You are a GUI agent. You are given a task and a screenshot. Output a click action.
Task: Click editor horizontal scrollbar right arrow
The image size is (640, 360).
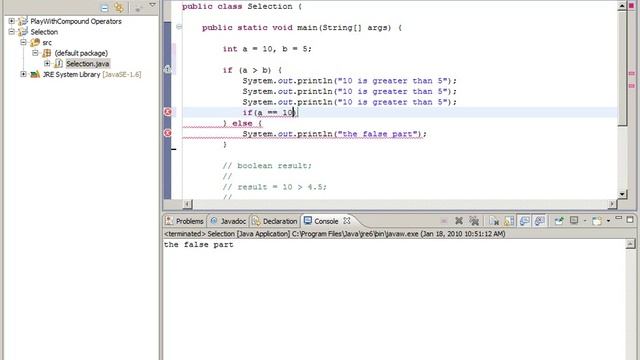click(612, 204)
